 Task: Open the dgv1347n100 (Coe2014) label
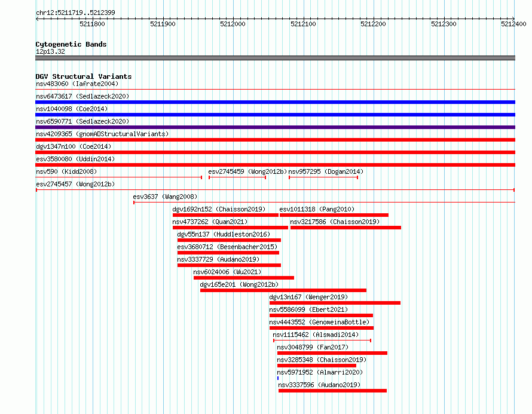74,146
